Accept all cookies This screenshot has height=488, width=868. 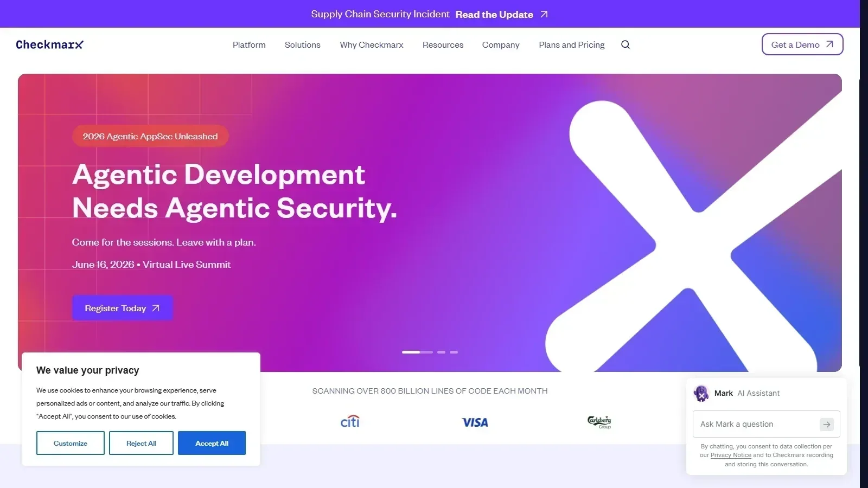[x=212, y=443]
